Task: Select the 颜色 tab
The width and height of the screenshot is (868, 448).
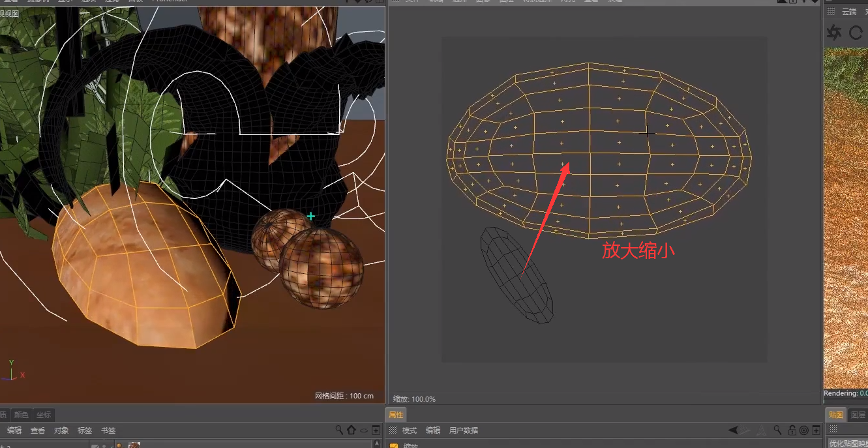Action: click(22, 415)
